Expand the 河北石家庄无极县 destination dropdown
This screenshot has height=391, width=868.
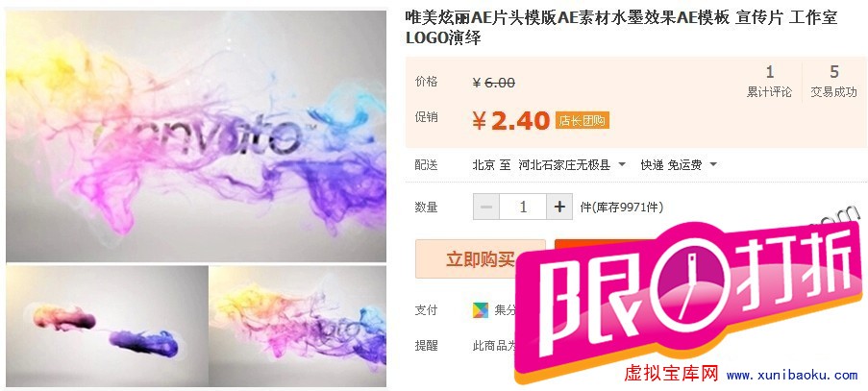coord(572,165)
